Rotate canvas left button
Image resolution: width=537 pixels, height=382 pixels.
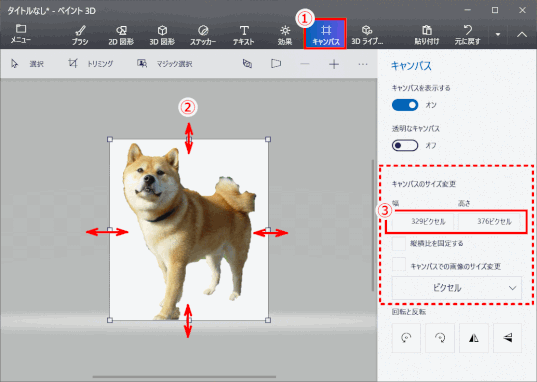(x=406, y=338)
